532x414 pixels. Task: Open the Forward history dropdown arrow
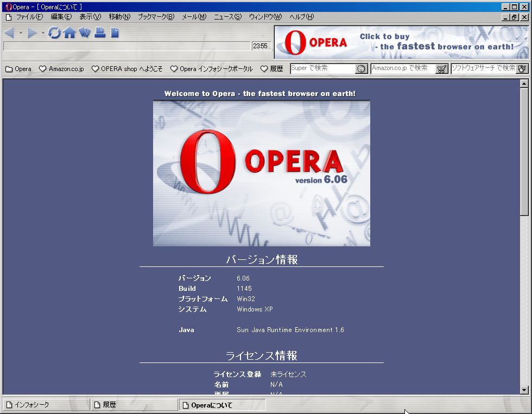pos(43,33)
